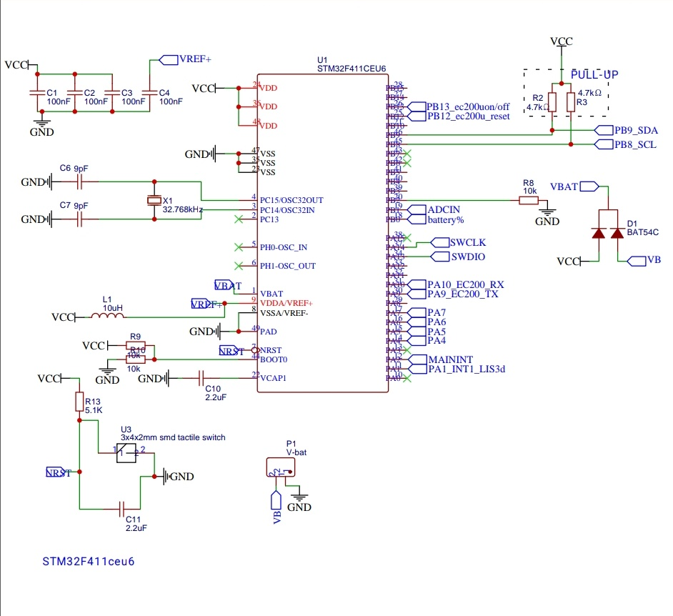Select capacitor C4 100nF symbol

point(150,93)
